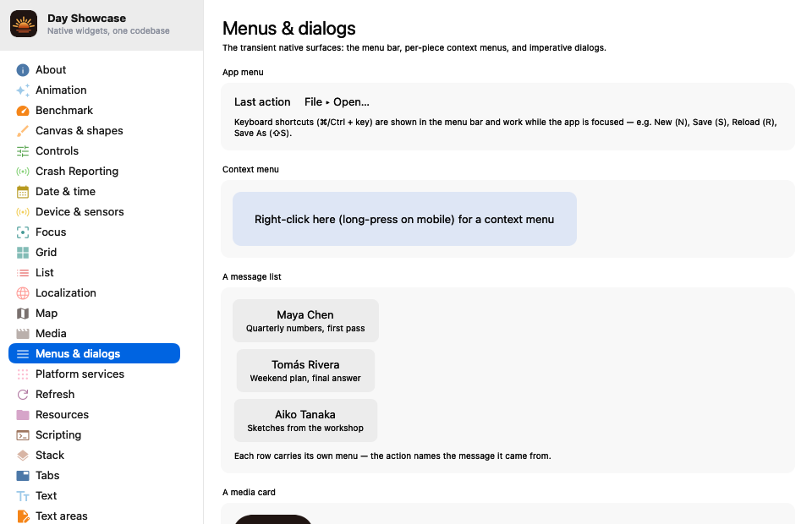Click the 'File ▸ Open...' last action text
Screen dimensions: 812x524
coord(337,102)
